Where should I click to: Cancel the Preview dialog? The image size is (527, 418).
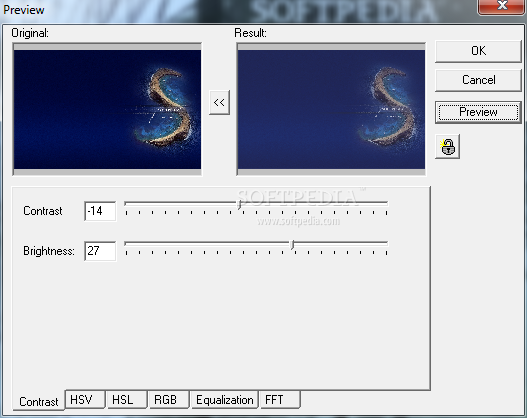click(x=478, y=80)
